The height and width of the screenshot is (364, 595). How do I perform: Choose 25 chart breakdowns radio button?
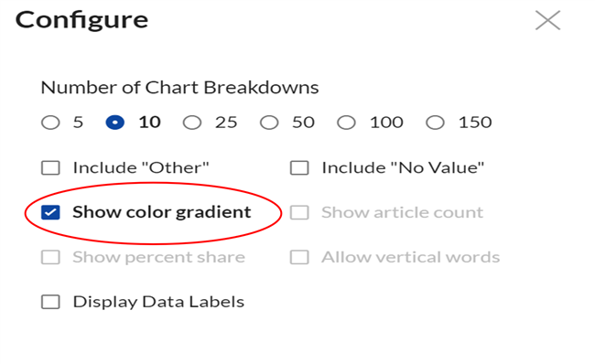(x=192, y=123)
